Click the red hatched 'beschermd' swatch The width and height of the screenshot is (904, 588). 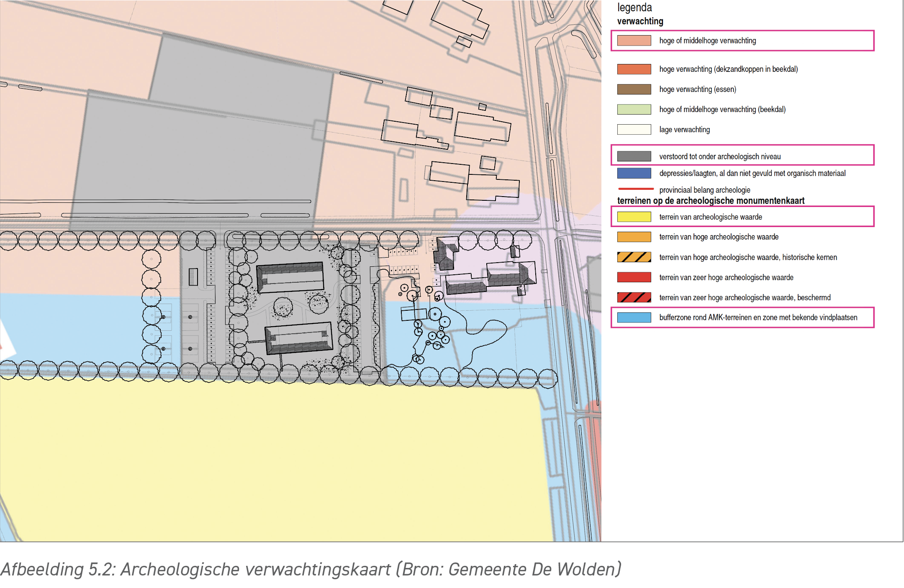pyautogui.click(x=634, y=297)
